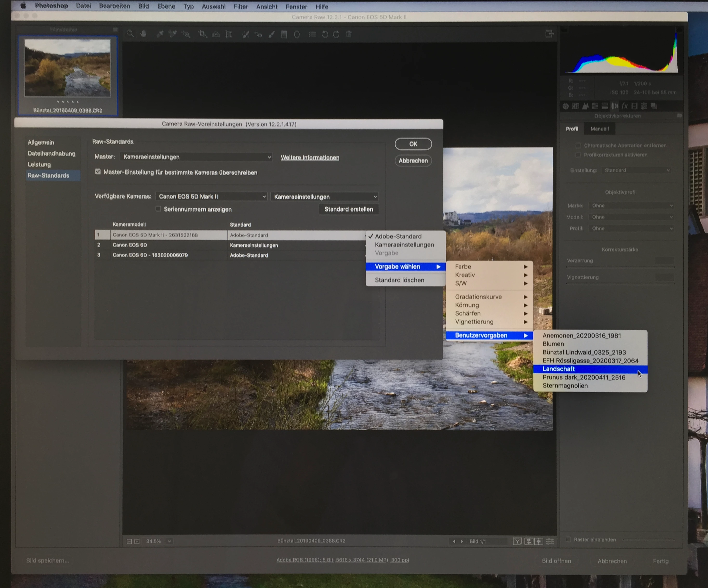Open the Weitere Informationen link
Image resolution: width=708 pixels, height=588 pixels.
click(x=310, y=158)
